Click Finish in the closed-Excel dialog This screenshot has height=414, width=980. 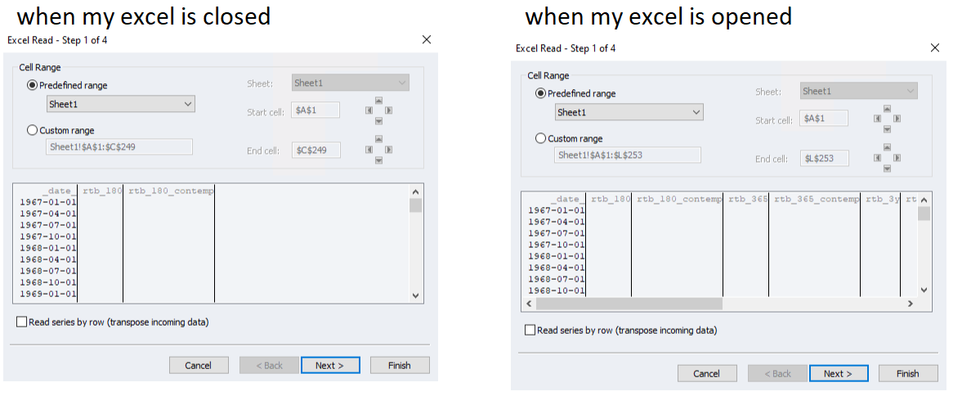coord(400,365)
